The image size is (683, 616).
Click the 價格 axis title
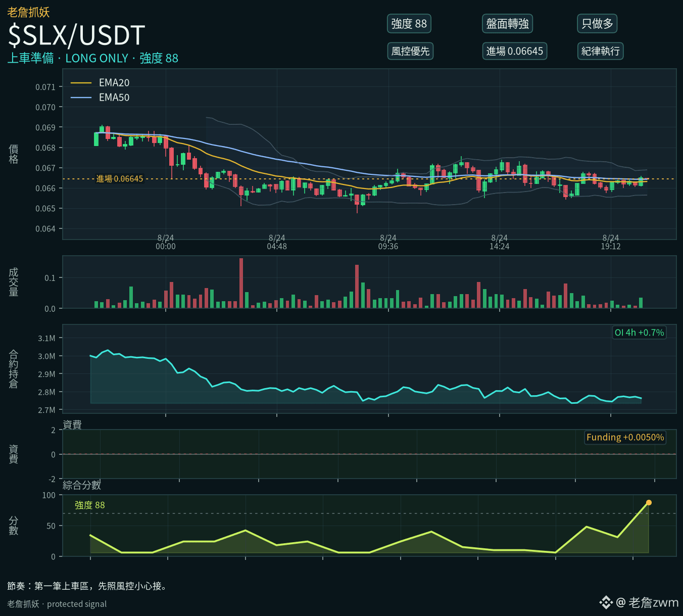pos(14,154)
